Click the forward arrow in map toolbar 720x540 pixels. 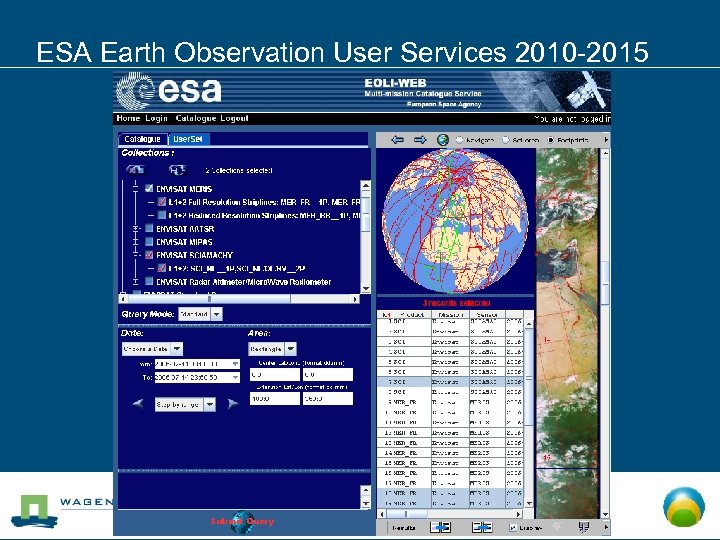point(420,140)
